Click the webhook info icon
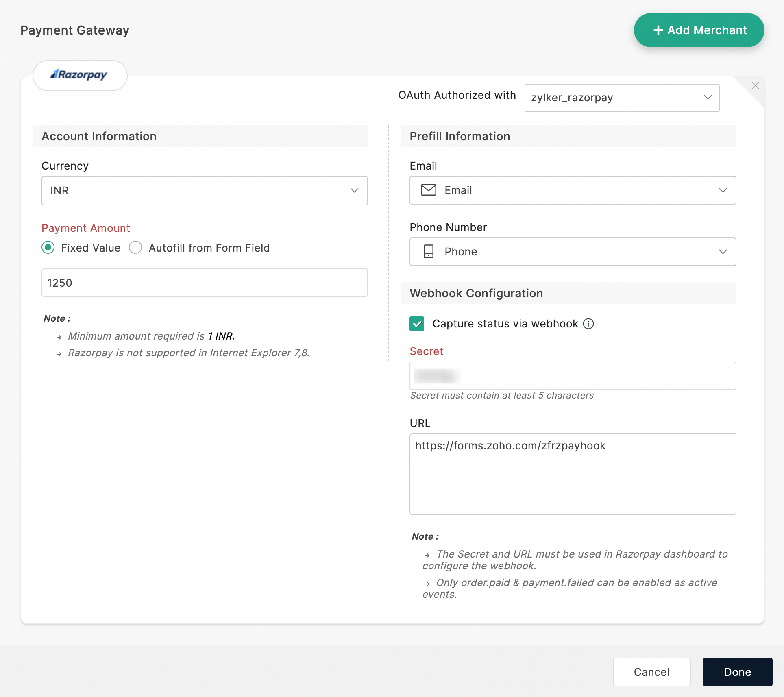Image resolution: width=784 pixels, height=697 pixels. 588,324
